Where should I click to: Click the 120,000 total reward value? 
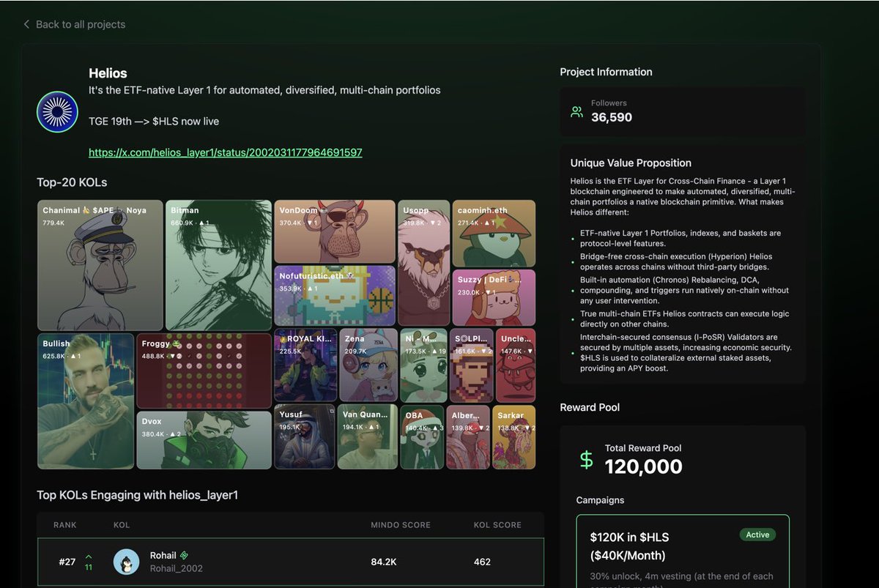(x=644, y=466)
